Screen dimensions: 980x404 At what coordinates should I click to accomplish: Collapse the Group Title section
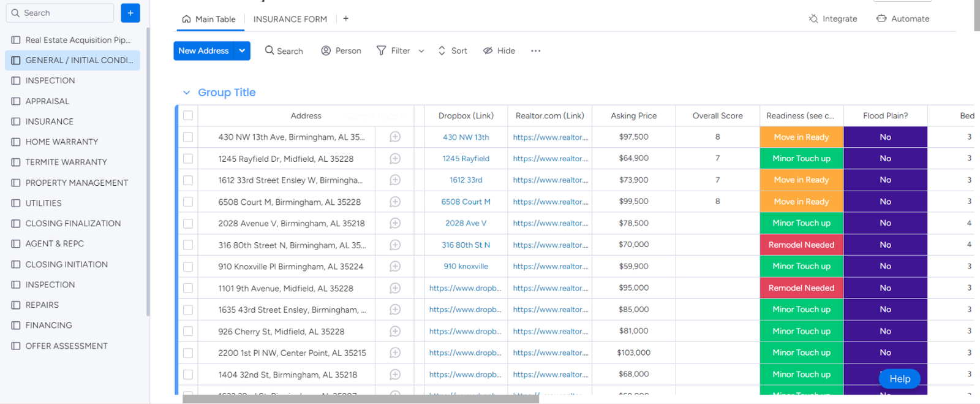coord(186,93)
